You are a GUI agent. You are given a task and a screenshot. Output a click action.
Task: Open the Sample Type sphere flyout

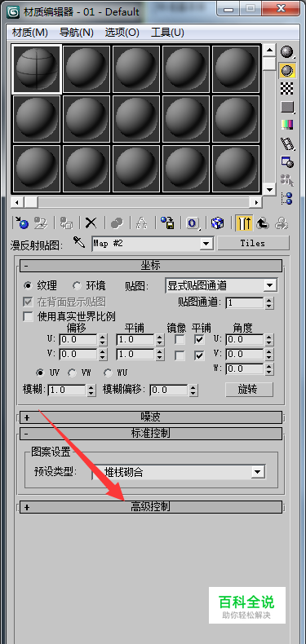tap(287, 52)
